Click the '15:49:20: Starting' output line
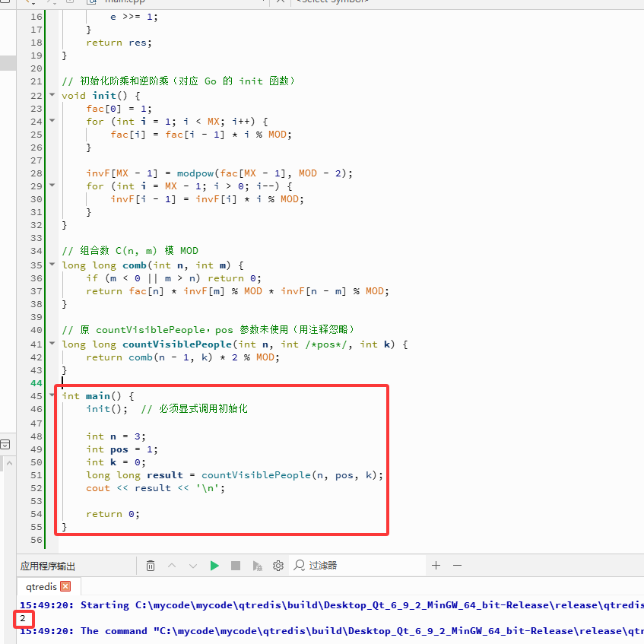644x644 pixels. 332,605
